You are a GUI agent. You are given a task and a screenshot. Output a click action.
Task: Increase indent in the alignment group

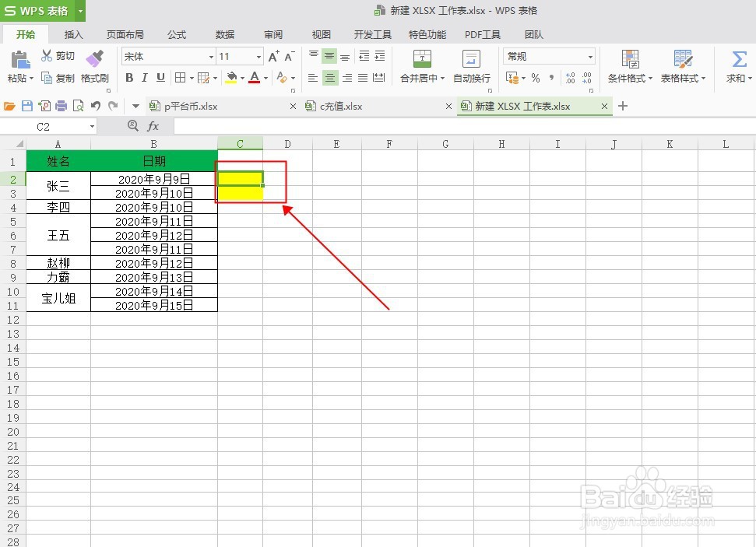380,56
